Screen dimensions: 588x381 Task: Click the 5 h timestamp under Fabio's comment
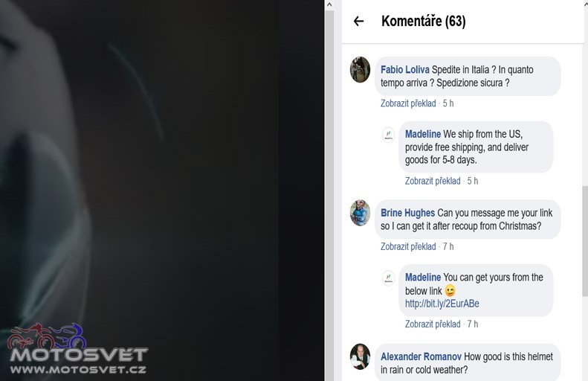[x=448, y=103]
